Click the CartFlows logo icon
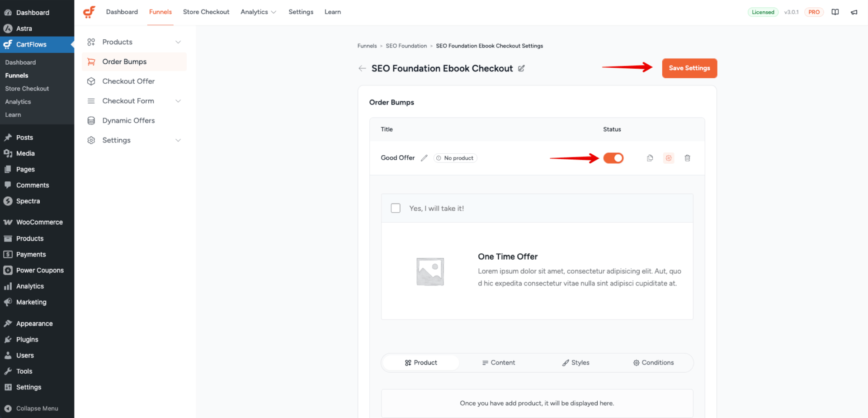Viewport: 868px width, 418px height. (89, 12)
